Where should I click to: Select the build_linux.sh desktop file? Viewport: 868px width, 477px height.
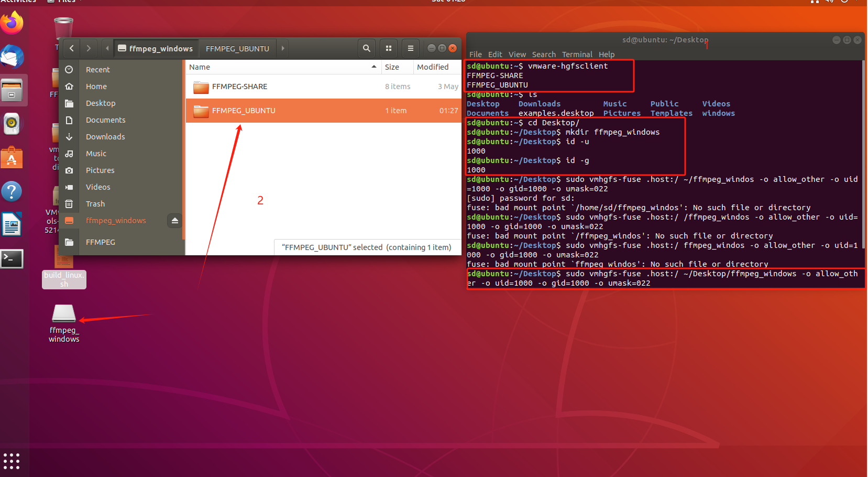click(64, 267)
